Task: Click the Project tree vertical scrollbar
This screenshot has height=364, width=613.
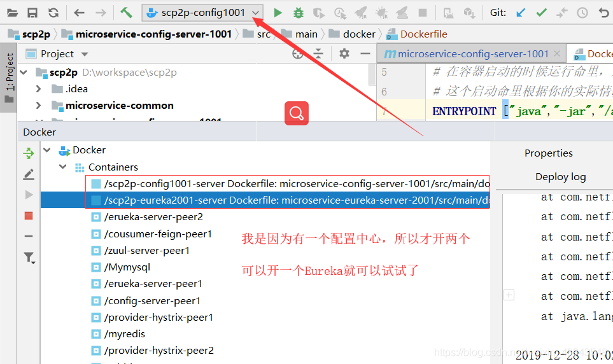Action: pos(372,74)
